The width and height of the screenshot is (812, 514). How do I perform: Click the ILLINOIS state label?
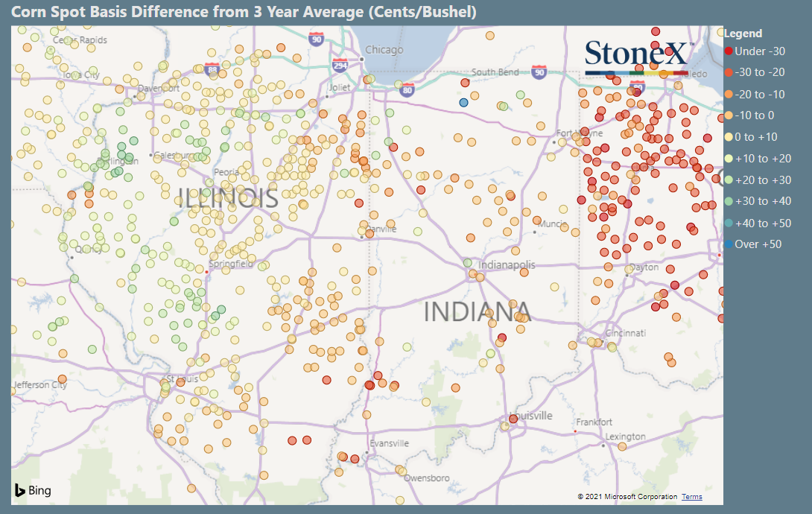pyautogui.click(x=228, y=197)
